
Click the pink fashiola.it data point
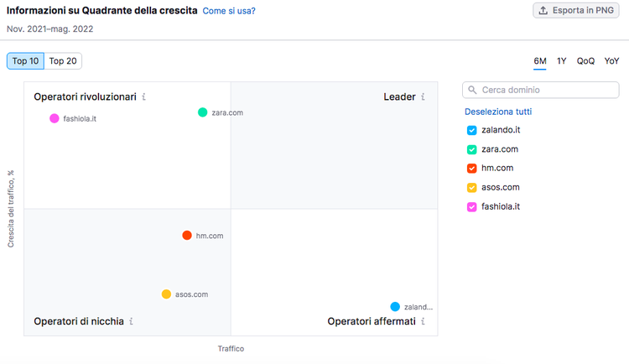(55, 118)
